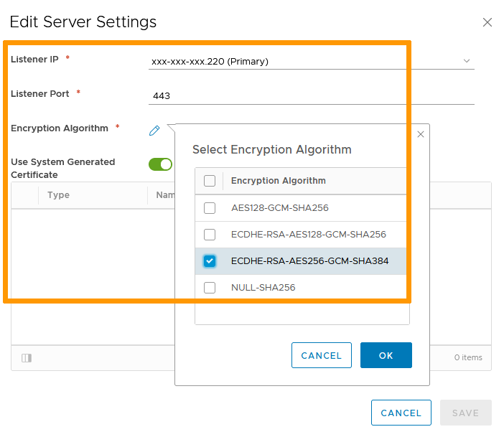Click the xxx-xxx-xxx.220 (Primary) selected value
504x437 pixels.
(210, 61)
